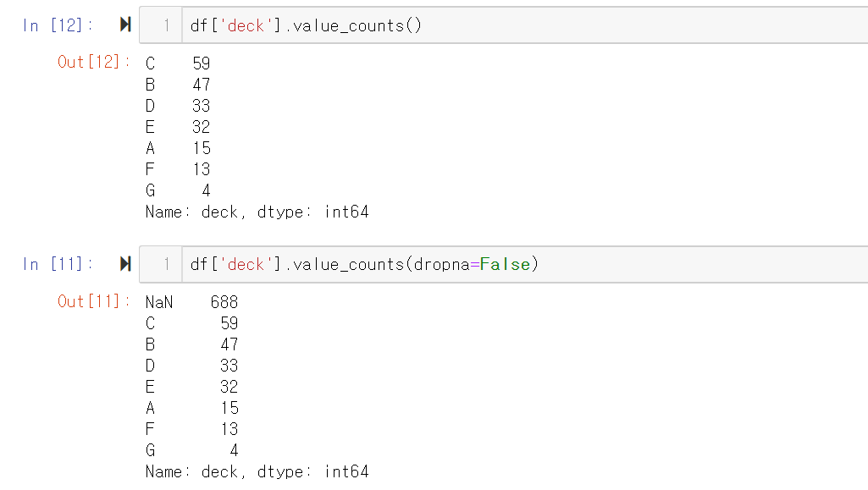The image size is (868, 490).
Task: Click the Name: deck, dtype line in Out[12]
Action: tap(257, 212)
